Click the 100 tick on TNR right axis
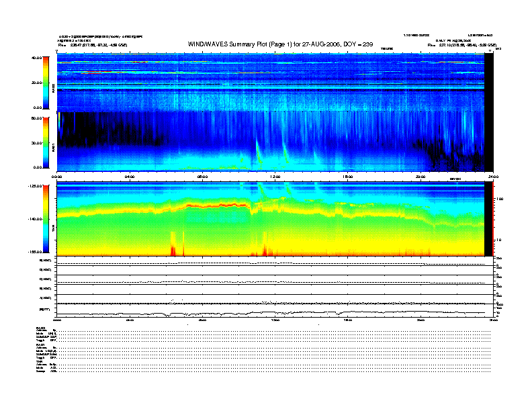Viewport: 532px width, 411px height. point(500,199)
